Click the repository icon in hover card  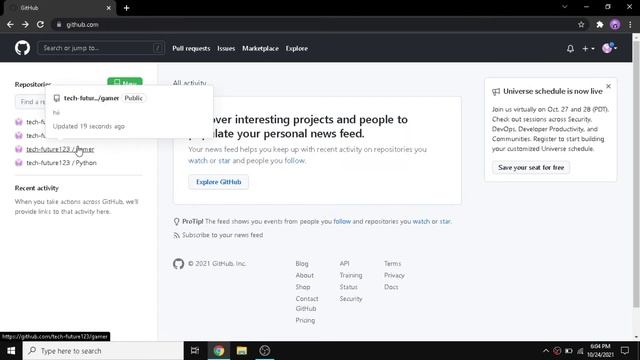point(57,98)
